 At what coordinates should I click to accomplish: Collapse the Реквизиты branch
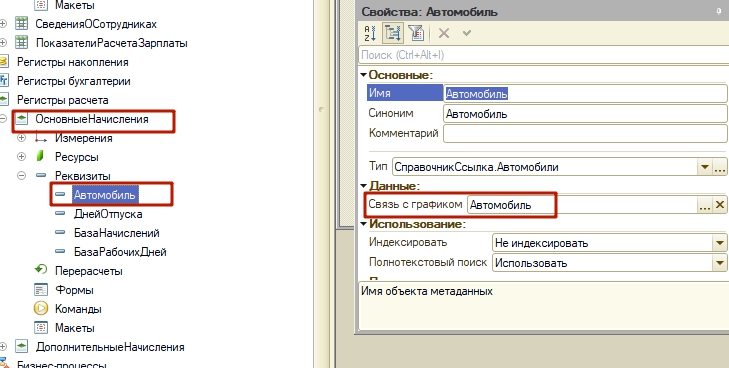pyautogui.click(x=21, y=176)
